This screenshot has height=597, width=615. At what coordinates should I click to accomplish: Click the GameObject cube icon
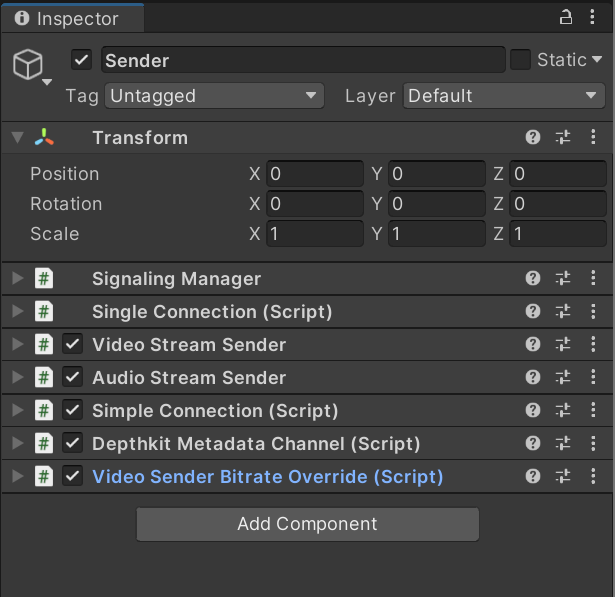pos(27,65)
